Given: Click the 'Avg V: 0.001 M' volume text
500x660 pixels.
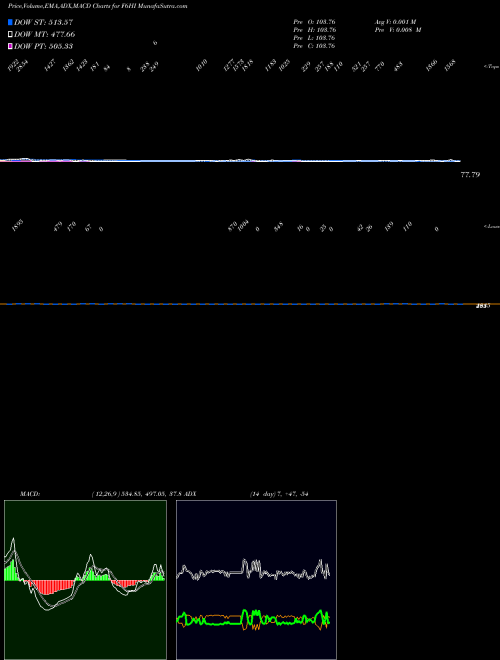Looking at the screenshot, I should (395, 22).
